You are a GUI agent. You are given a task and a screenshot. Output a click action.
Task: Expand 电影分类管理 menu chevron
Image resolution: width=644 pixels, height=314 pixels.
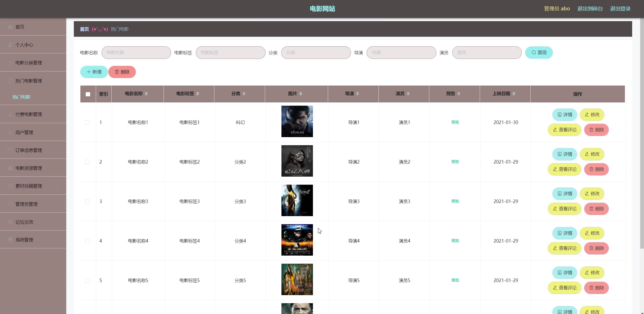58,62
